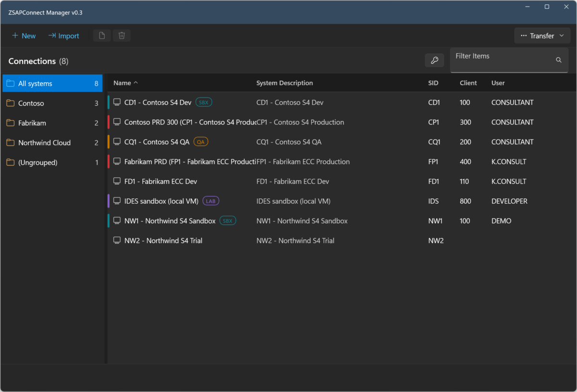
Task: Click the folder icon next to Contoso
Action: (10, 103)
